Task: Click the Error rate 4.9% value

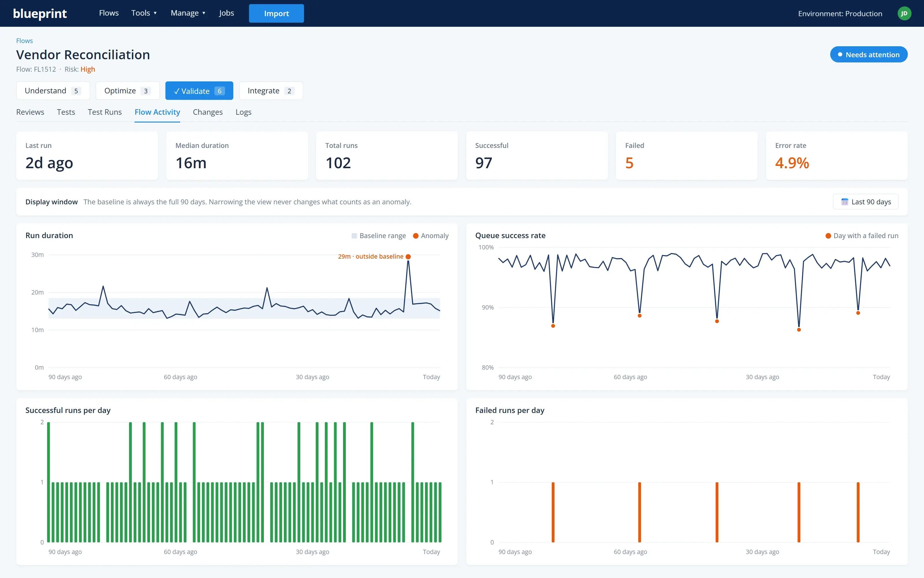Action: pyautogui.click(x=792, y=163)
